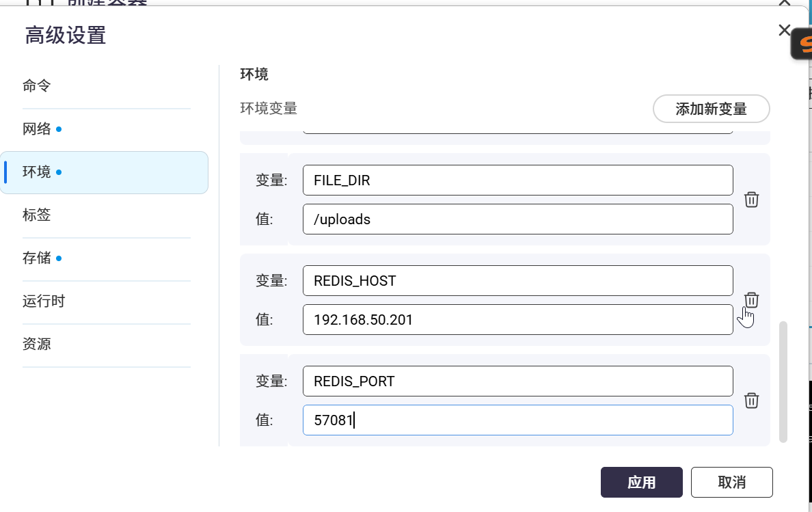Screen dimensions: 812x512
Task: Apply settings with the 应用 button
Action: 641,483
